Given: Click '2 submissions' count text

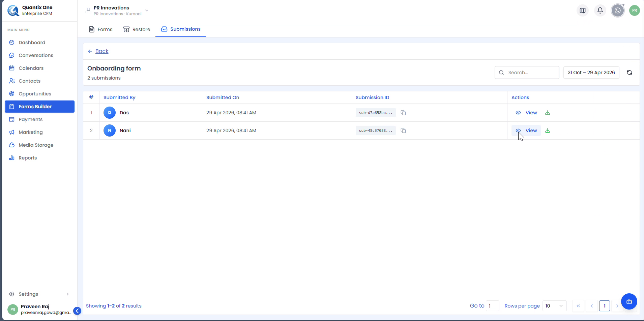Looking at the screenshot, I should point(104,78).
